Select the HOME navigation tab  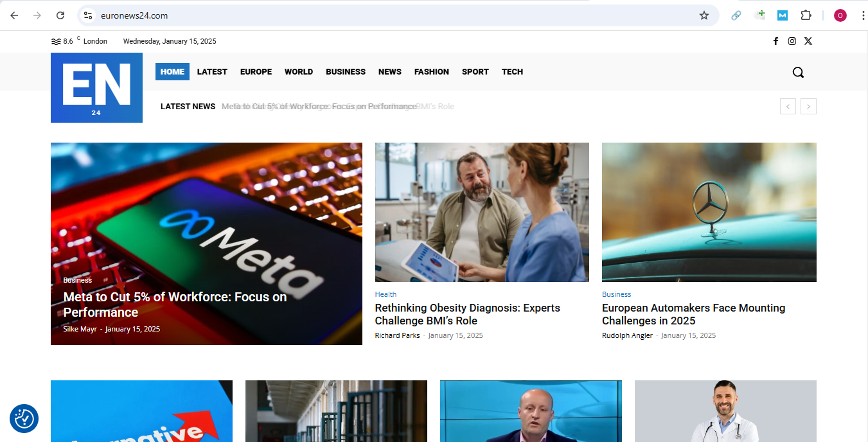pos(172,72)
